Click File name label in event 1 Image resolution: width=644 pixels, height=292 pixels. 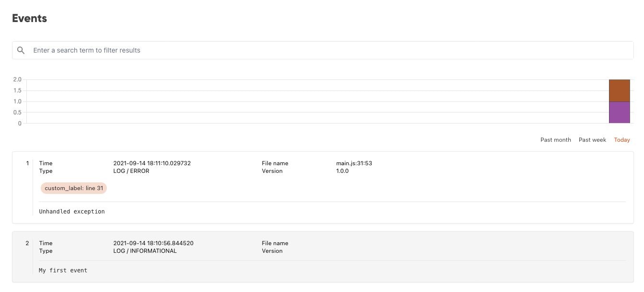pos(275,163)
